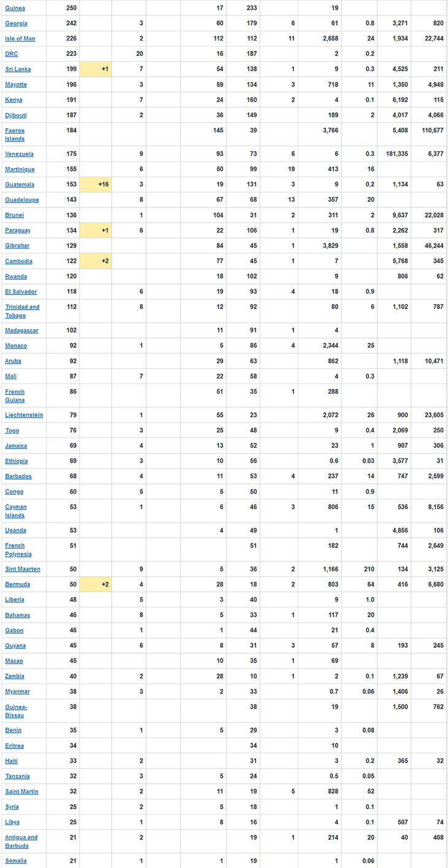Click Venezuela's 181,335 total tests cell
Screen dimensions: 448x868
point(394,154)
